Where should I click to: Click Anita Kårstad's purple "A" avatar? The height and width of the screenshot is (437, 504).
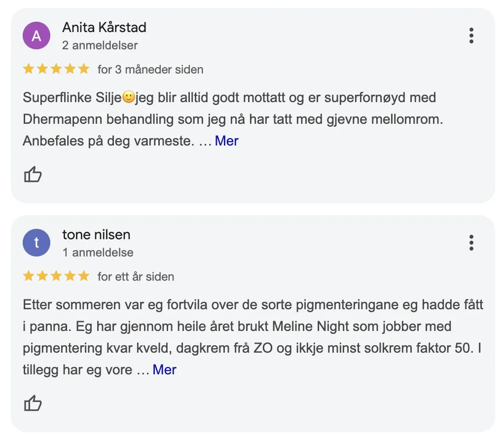tap(36, 36)
